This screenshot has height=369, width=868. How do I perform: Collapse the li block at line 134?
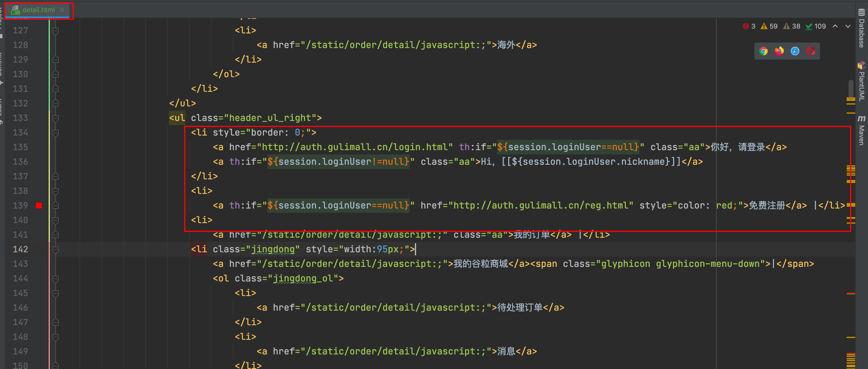tap(56, 133)
